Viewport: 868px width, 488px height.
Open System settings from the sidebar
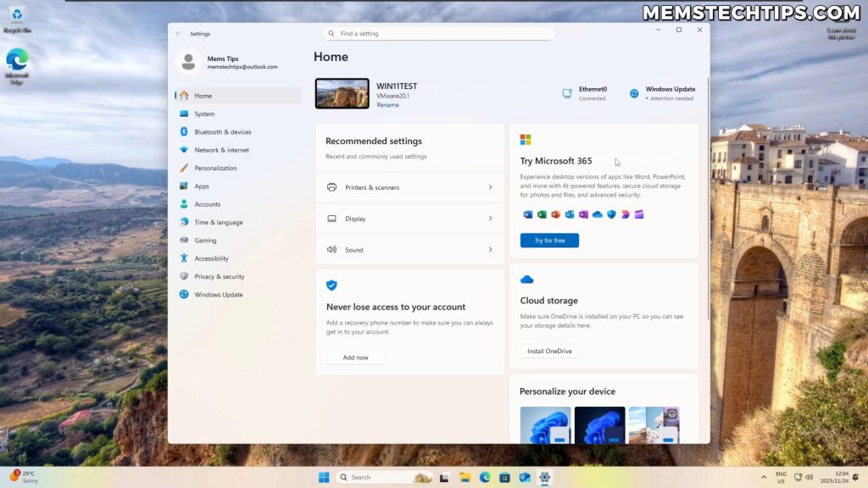click(206, 114)
